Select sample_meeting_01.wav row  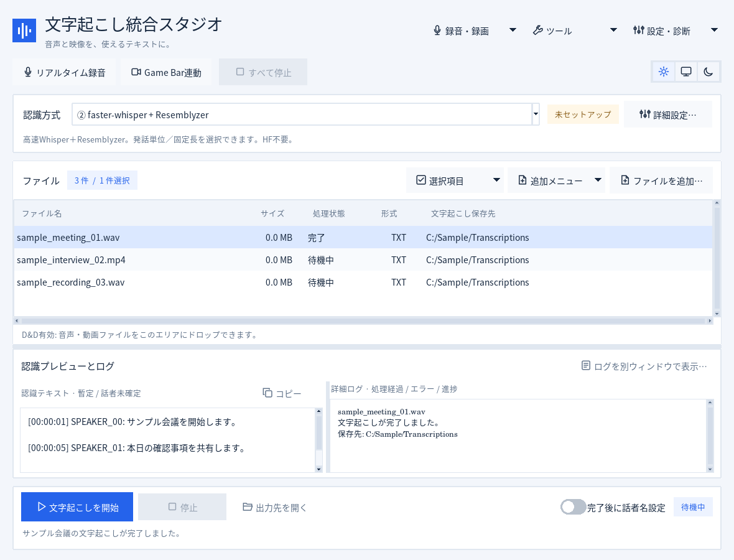363,238
